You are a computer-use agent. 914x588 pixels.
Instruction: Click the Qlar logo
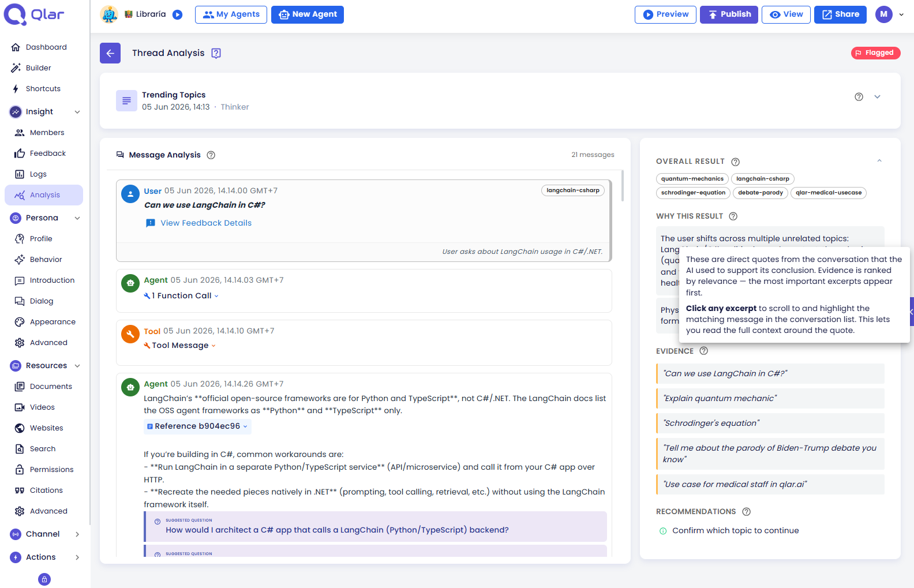coord(34,14)
